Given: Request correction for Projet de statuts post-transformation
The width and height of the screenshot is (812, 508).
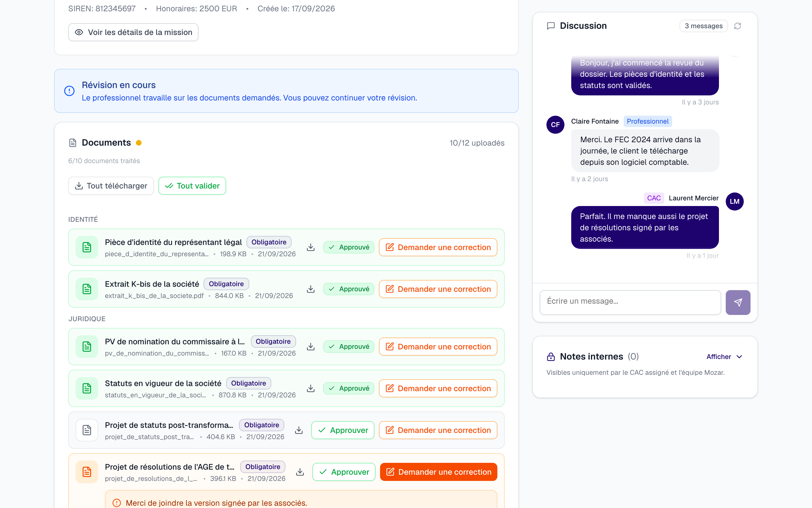Looking at the screenshot, I should [438, 430].
